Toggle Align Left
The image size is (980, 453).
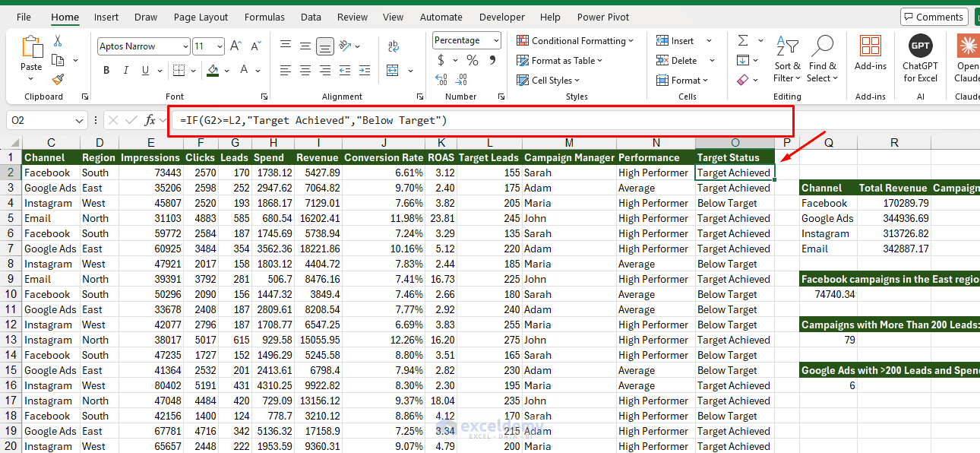[286, 71]
